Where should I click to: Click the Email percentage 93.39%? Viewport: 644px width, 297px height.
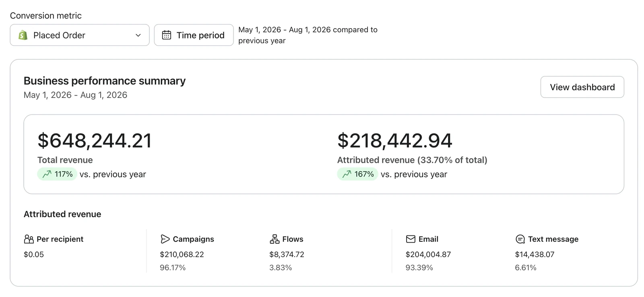click(419, 268)
